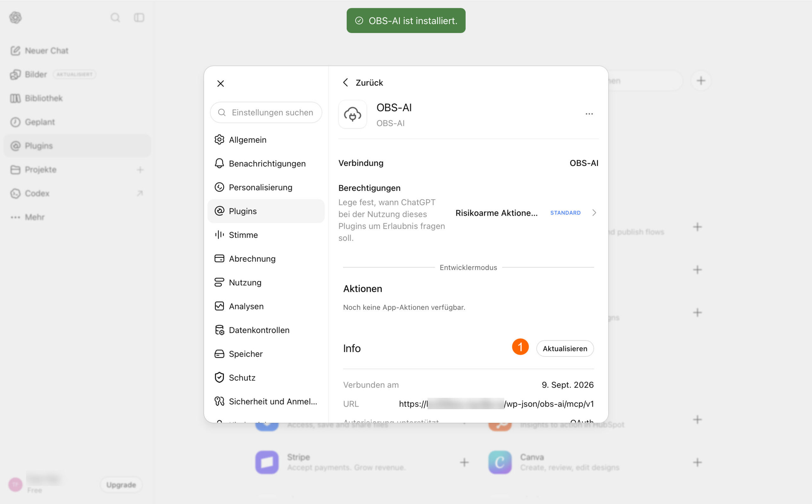812x504 pixels.
Task: Open the Schutz settings section
Action: (266, 378)
